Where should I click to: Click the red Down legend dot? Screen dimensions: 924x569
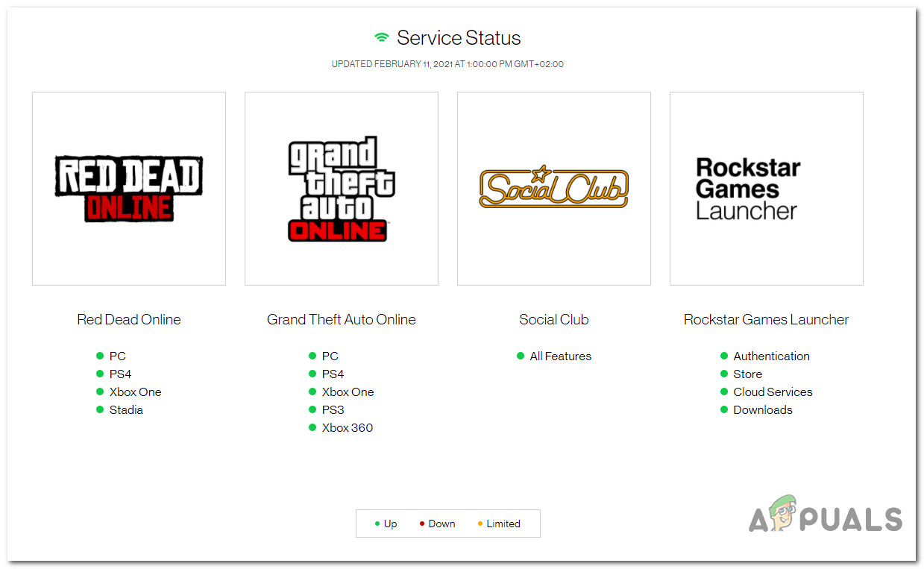pos(422,524)
